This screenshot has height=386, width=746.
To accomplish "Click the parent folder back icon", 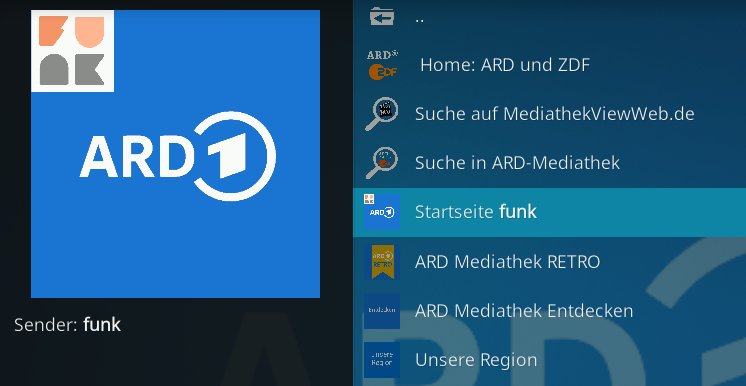I will tap(382, 17).
